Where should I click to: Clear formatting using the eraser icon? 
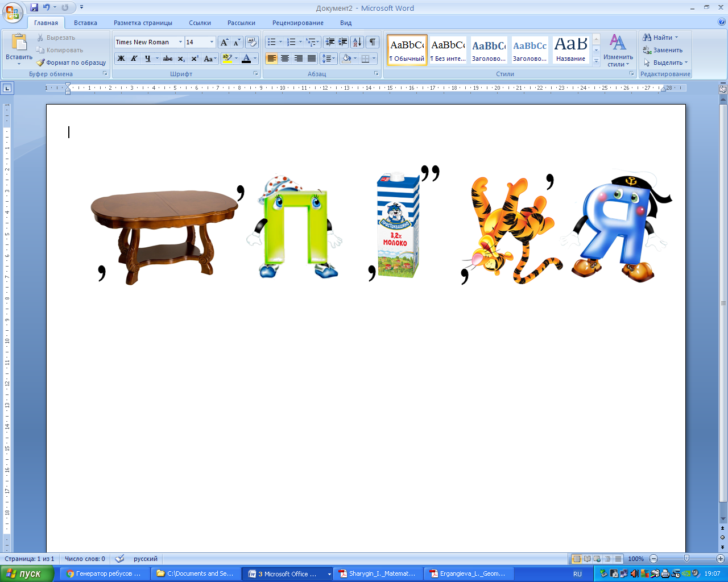(252, 42)
